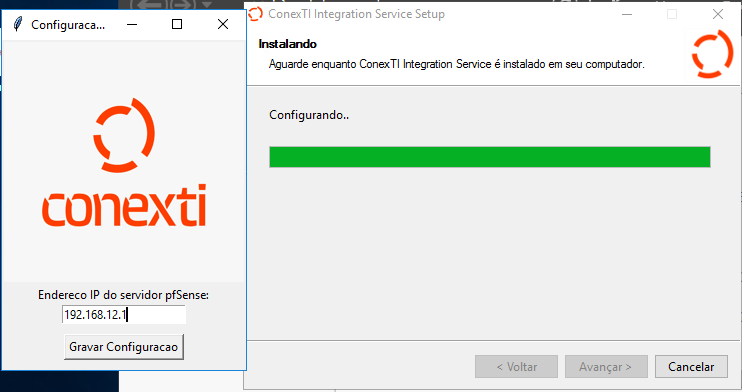Minimize the Configuracao window
Viewport: 742px width, 392px height.
(132, 24)
